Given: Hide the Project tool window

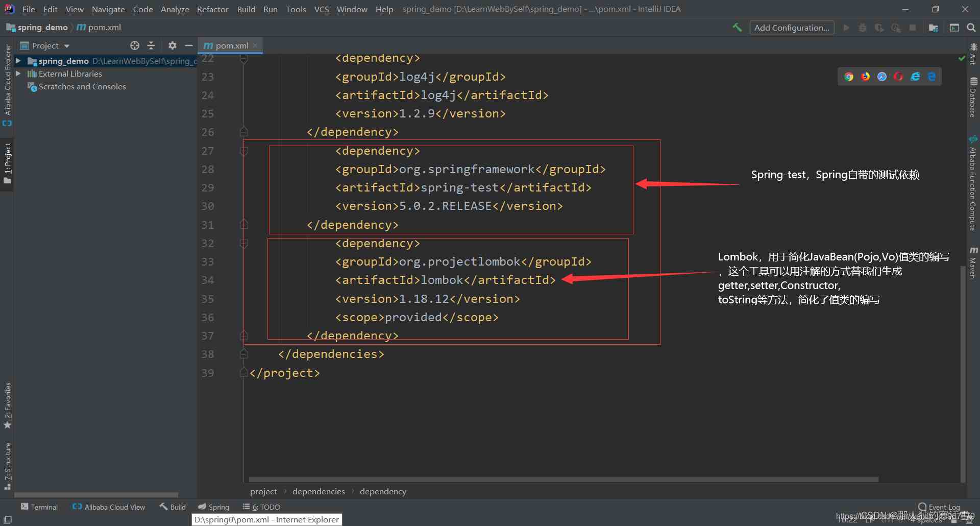Looking at the screenshot, I should [x=189, y=45].
